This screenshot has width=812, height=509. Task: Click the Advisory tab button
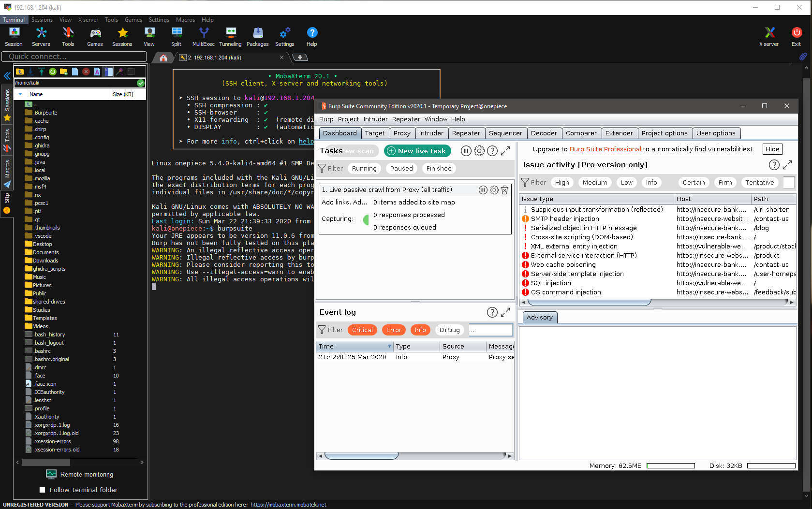tap(539, 318)
